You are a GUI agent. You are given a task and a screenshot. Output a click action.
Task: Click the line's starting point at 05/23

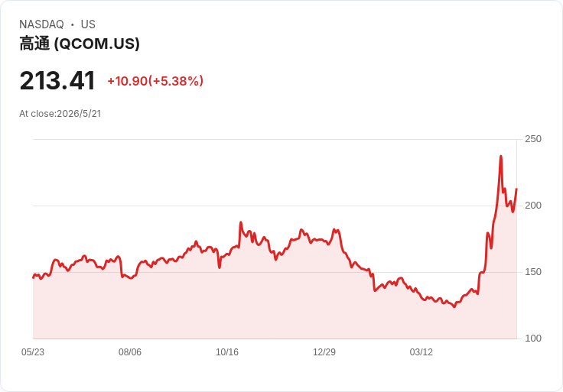(33, 277)
